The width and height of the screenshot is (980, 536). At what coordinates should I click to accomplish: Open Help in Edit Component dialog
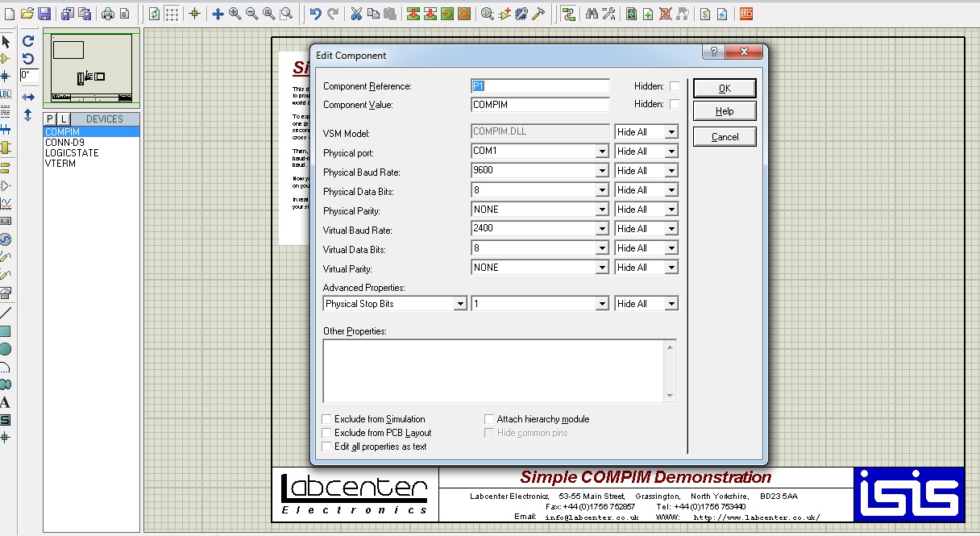(x=725, y=111)
